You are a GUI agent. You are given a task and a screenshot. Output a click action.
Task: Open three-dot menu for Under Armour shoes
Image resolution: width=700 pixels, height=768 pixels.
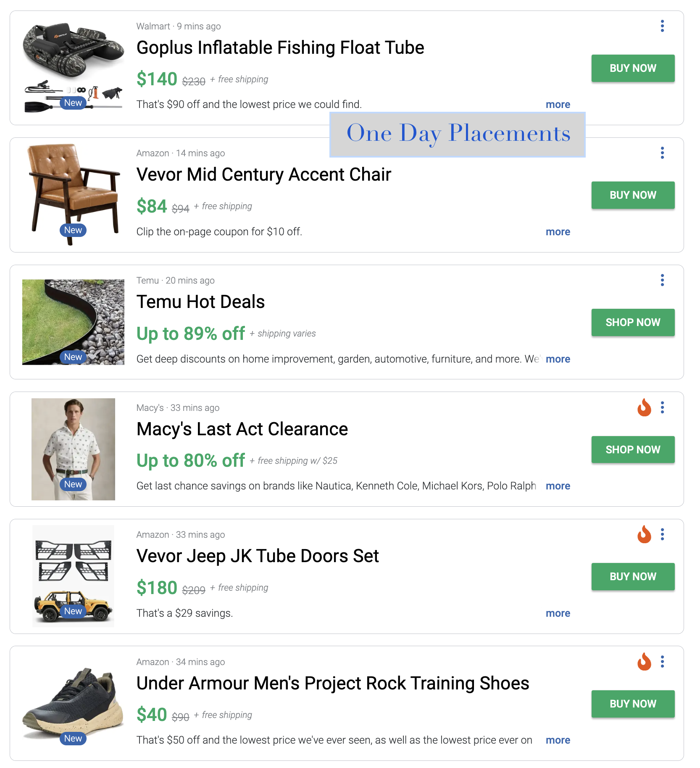click(662, 662)
